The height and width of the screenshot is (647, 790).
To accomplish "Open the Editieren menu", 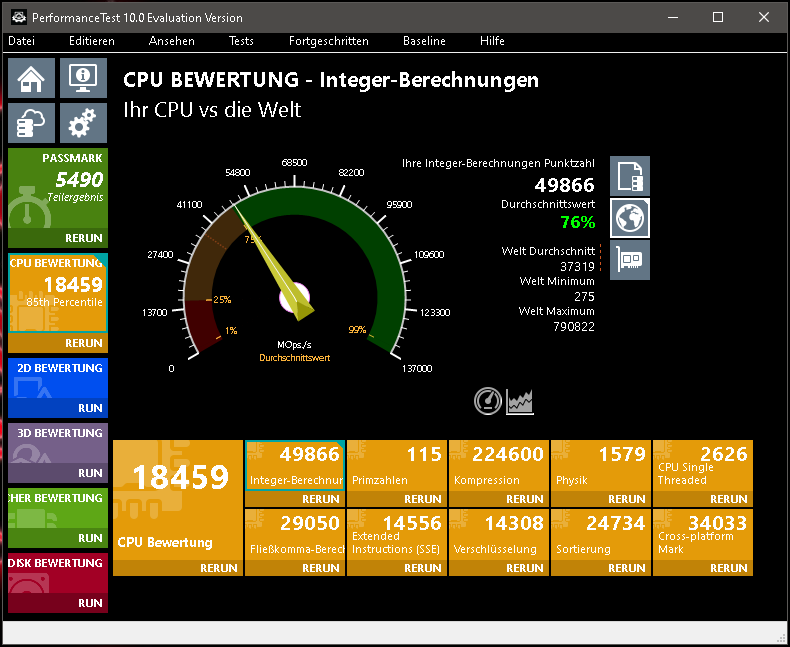I will tap(92, 41).
